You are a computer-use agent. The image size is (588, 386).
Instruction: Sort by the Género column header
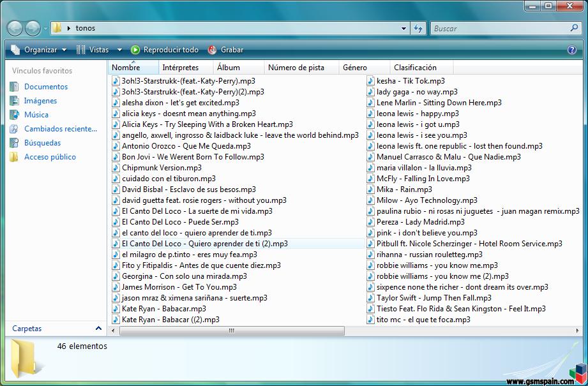(365, 68)
